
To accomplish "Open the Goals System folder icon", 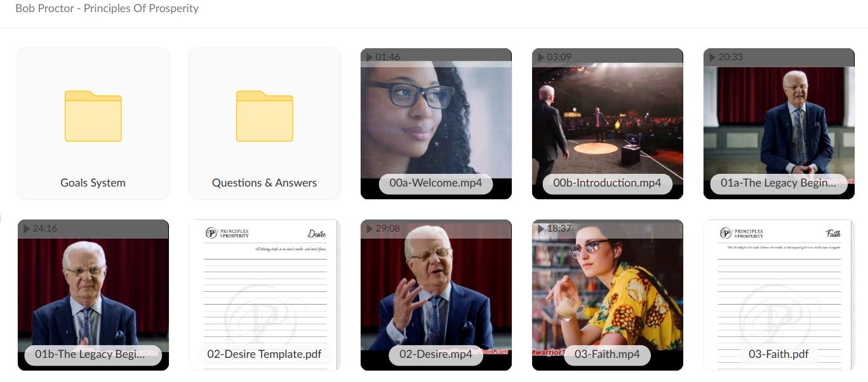I will [x=93, y=116].
